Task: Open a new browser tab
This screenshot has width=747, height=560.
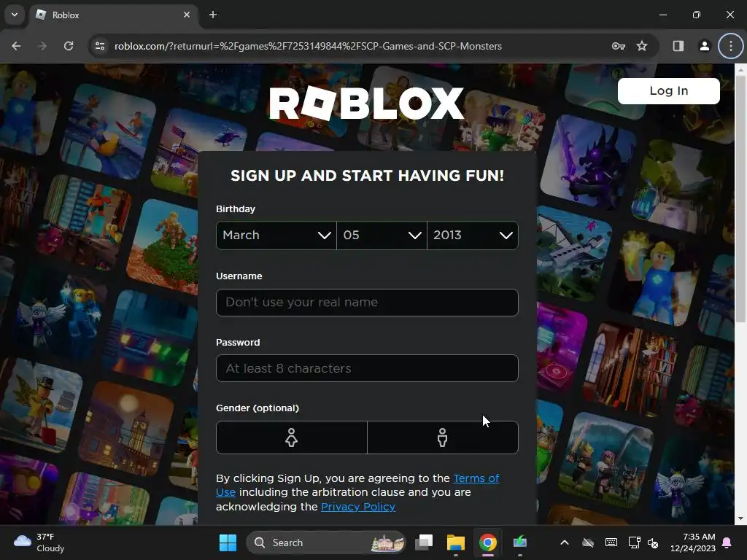Action: tap(213, 15)
